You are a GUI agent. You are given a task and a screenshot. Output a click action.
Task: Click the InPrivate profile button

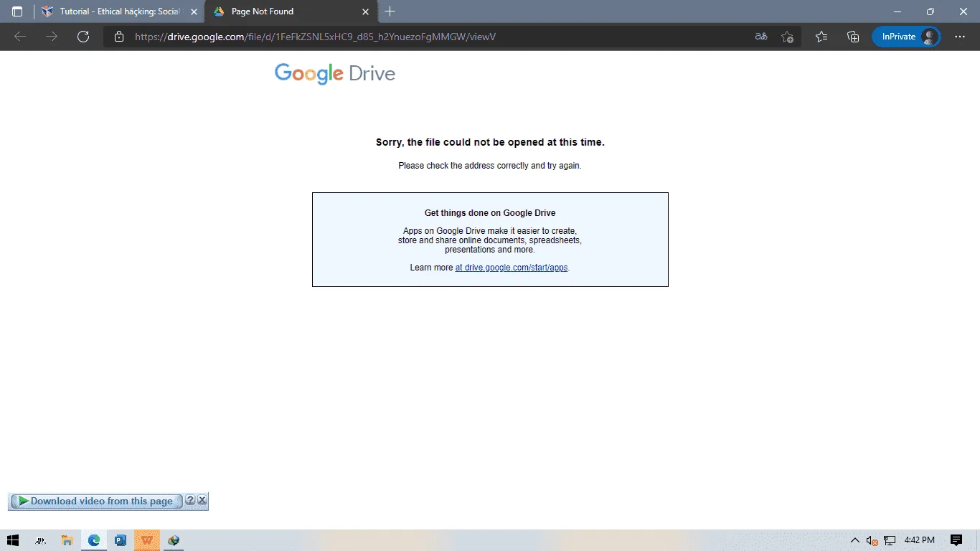click(x=906, y=37)
